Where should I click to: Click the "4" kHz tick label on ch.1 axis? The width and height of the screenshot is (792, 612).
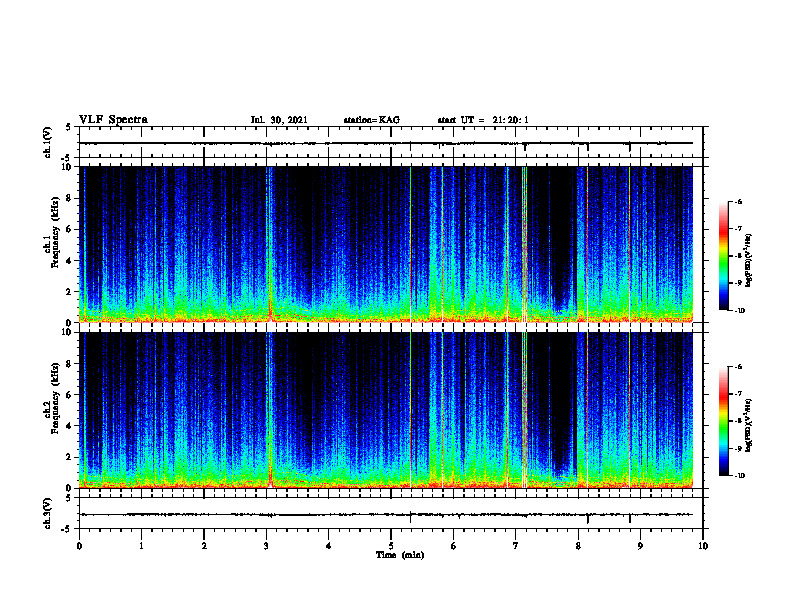coord(70,261)
